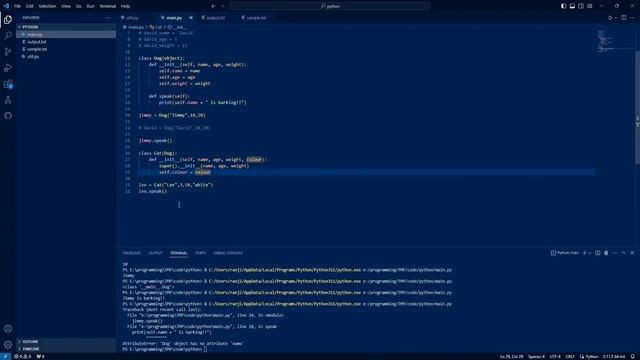Expand the OUTLINE section
Image resolution: width=640 pixels, height=360 pixels.
66,342
